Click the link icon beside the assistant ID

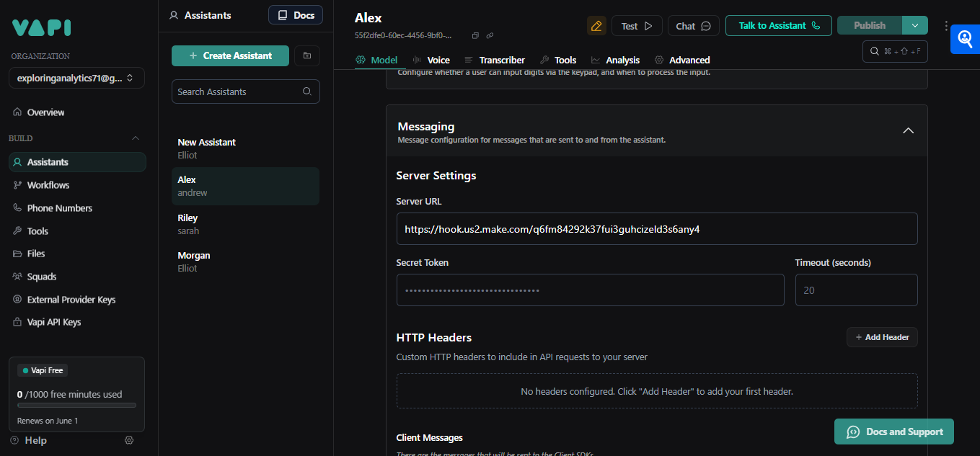point(490,35)
